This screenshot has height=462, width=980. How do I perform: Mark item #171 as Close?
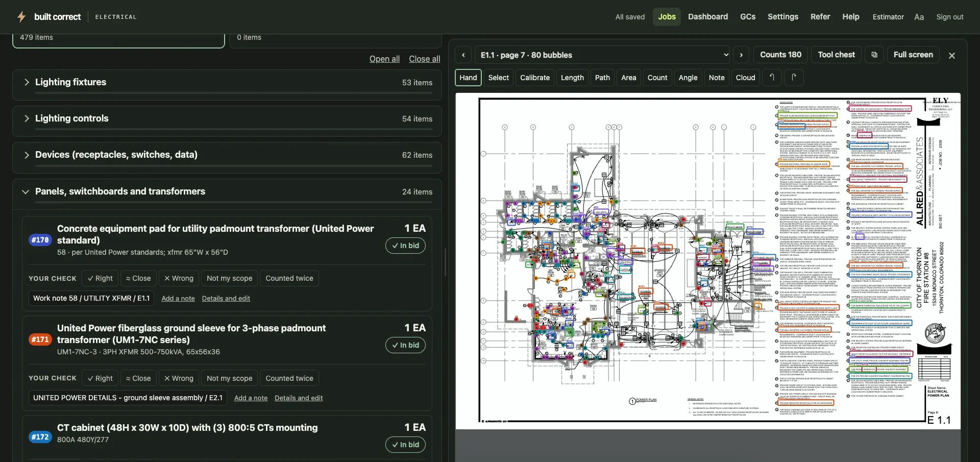(138, 378)
